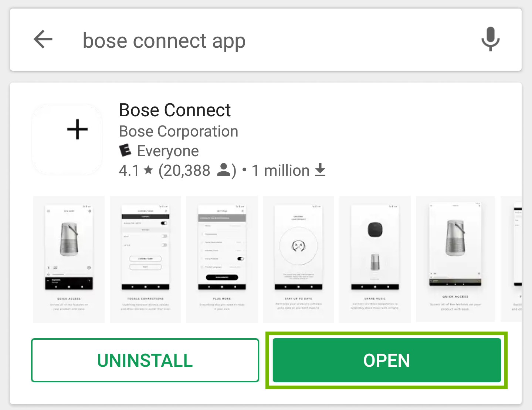View the TOGGLE CONNECTIONS screenshot
Viewport: 532px width, 410px height.
[145, 259]
